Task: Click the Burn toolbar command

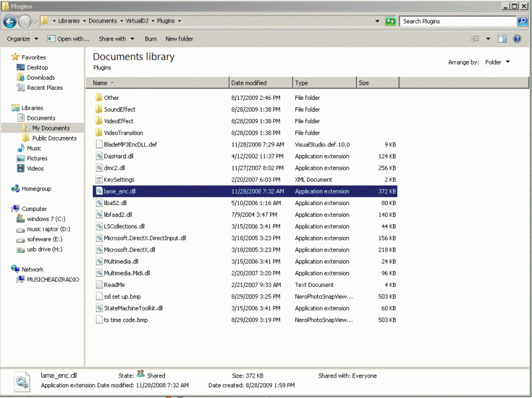Action: pyautogui.click(x=150, y=39)
